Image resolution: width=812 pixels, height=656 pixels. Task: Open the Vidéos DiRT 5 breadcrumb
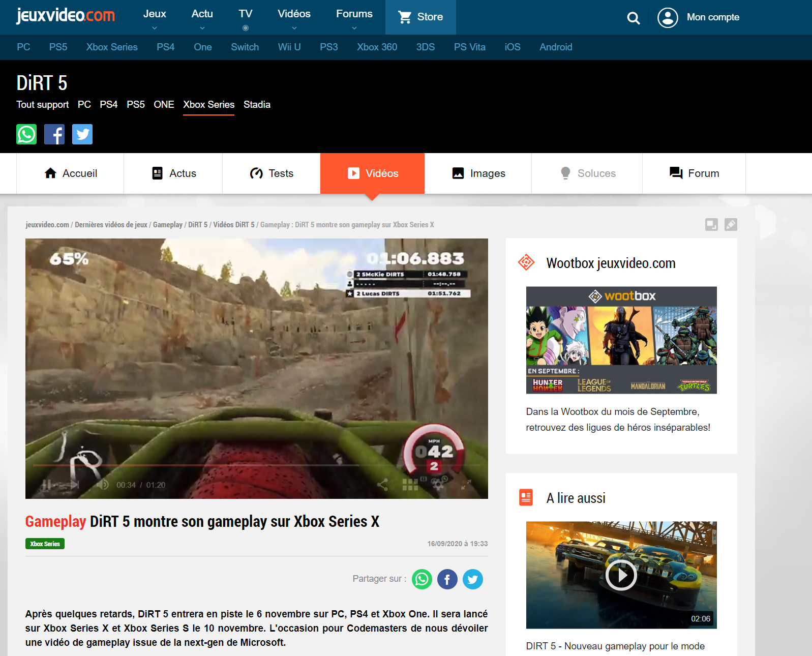coord(234,224)
